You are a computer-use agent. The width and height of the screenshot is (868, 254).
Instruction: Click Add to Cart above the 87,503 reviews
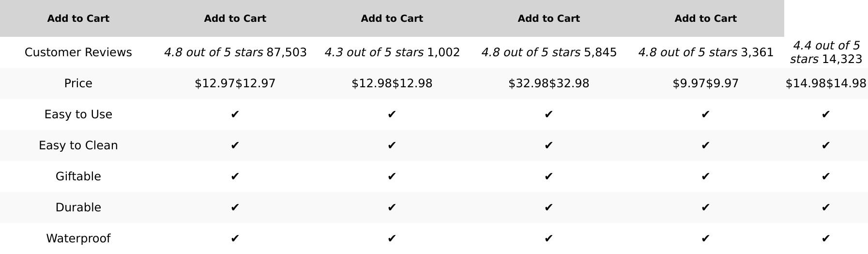(x=235, y=18)
